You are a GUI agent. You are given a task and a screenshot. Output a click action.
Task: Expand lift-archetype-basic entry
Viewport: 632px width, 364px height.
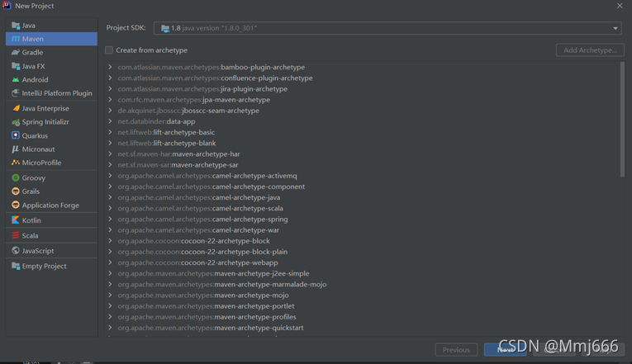tap(110, 132)
